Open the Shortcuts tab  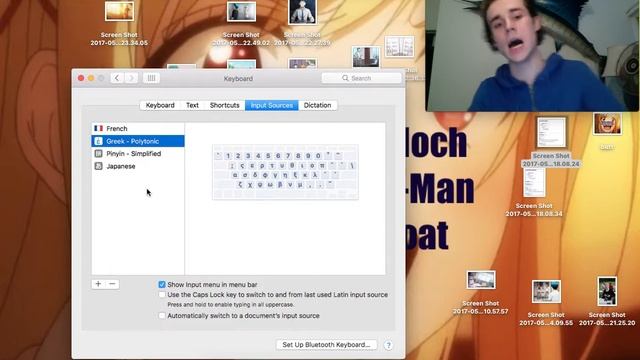click(224, 105)
